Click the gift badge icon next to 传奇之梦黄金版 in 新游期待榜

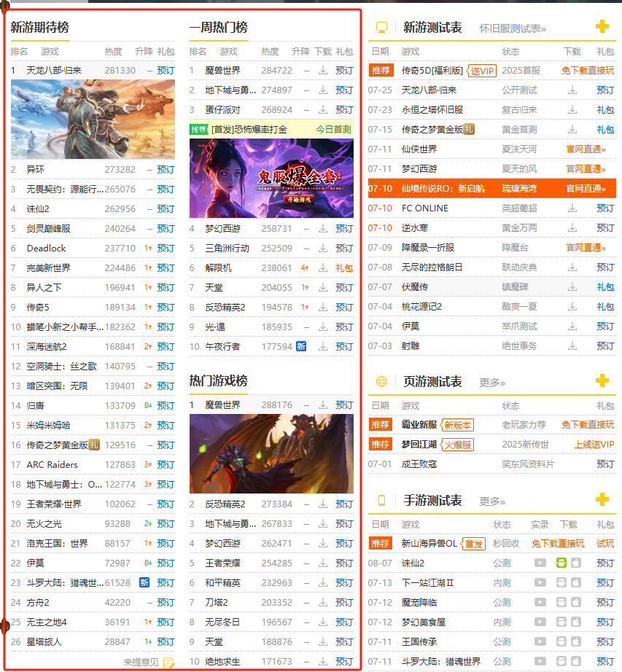(93, 445)
